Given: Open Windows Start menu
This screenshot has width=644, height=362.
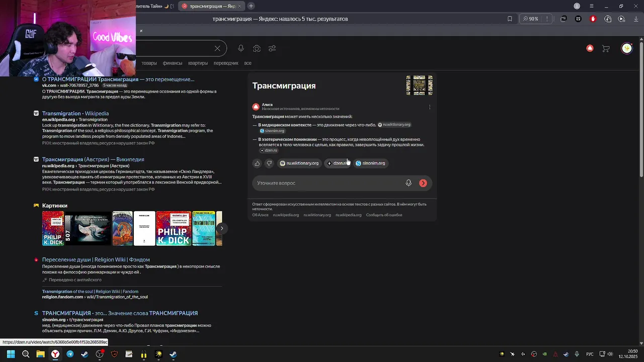Looking at the screenshot, I should point(11,354).
